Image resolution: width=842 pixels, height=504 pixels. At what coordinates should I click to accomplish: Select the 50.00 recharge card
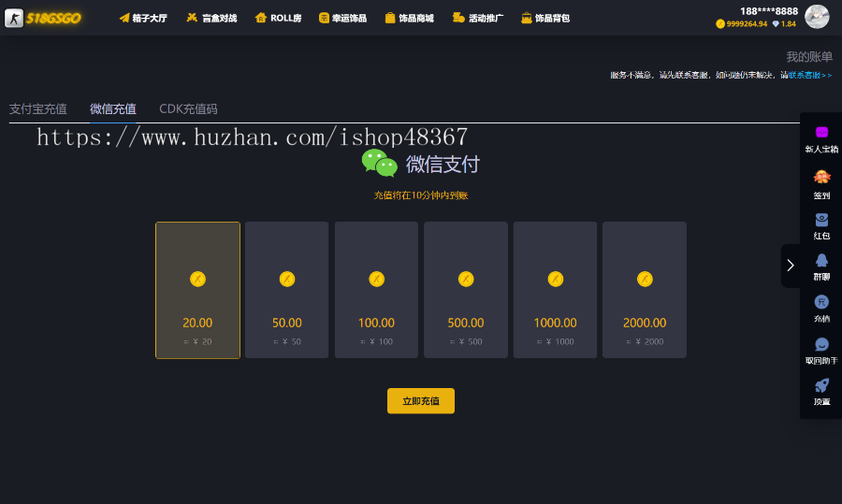point(287,290)
